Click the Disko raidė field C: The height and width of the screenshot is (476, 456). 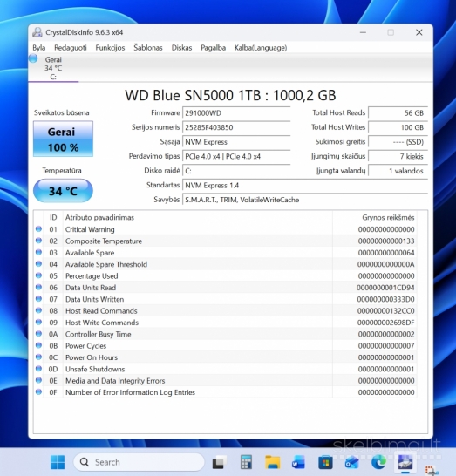236,171
